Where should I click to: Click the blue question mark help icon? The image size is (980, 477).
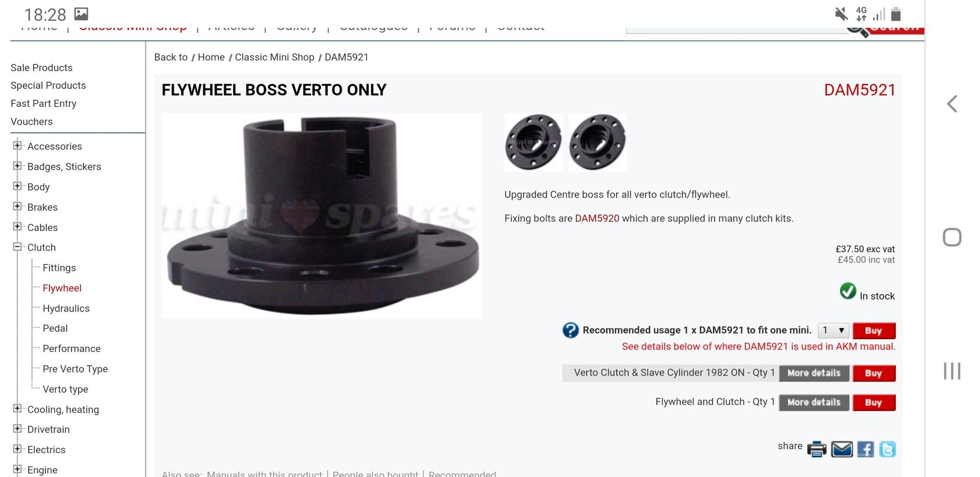[570, 330]
